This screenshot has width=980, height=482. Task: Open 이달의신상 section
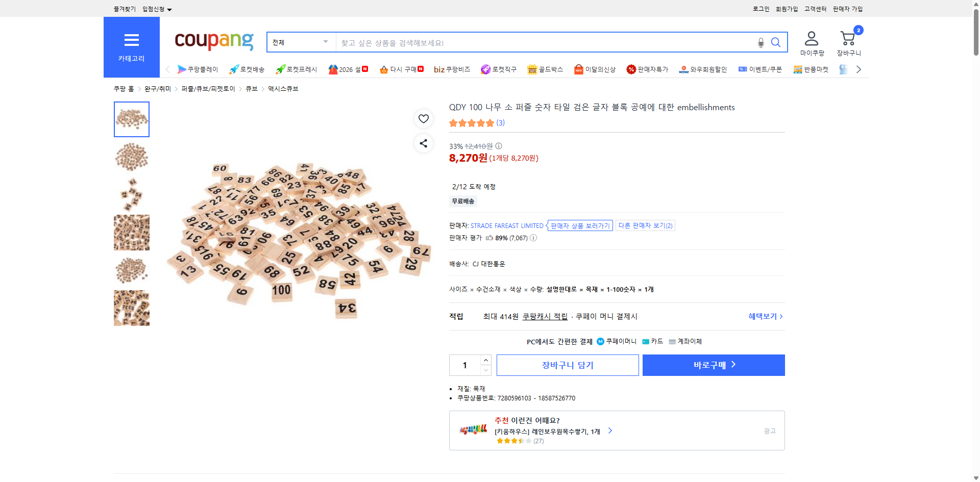(594, 69)
